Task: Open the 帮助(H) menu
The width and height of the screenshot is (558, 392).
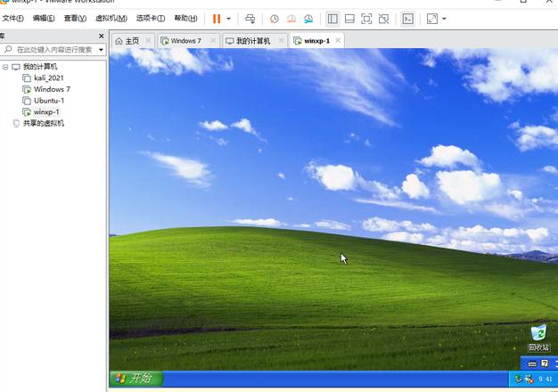Action: (x=185, y=18)
